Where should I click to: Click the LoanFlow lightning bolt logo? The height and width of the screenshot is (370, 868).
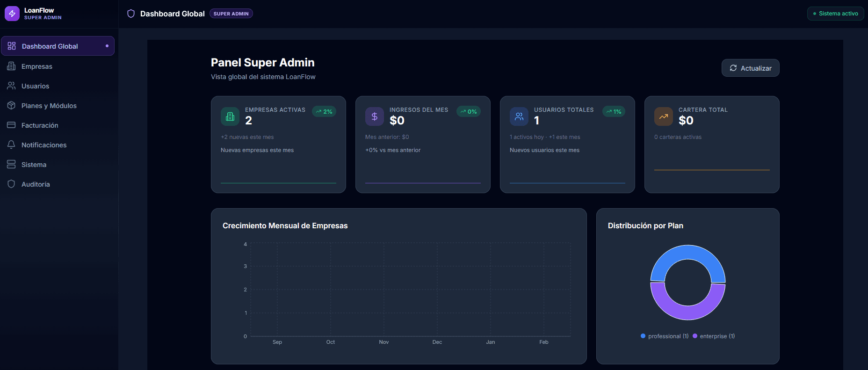tap(12, 14)
